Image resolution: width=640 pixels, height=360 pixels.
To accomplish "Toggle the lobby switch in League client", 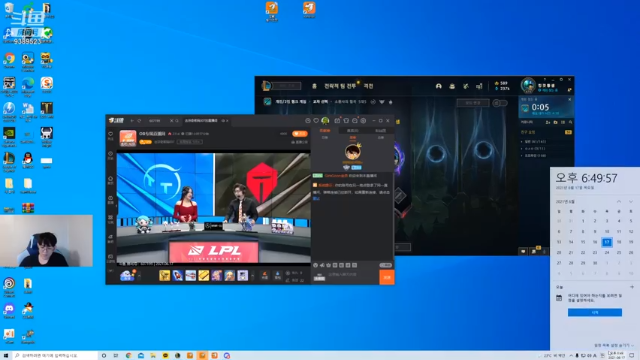I will pos(500,103).
